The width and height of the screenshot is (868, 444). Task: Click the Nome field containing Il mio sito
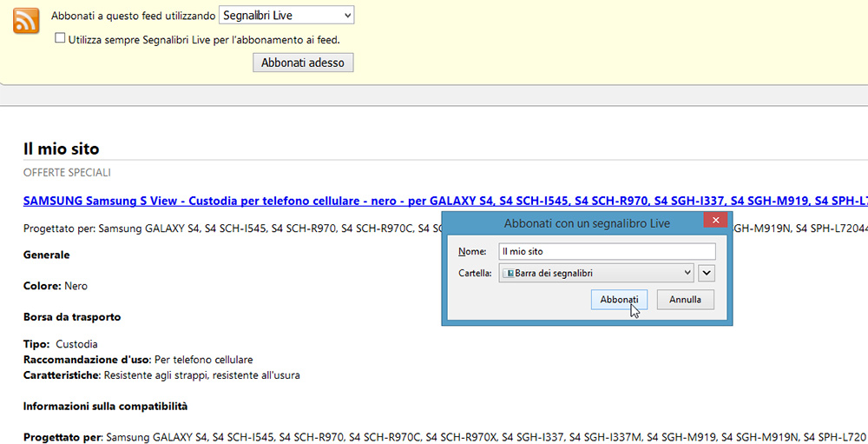[x=607, y=251]
